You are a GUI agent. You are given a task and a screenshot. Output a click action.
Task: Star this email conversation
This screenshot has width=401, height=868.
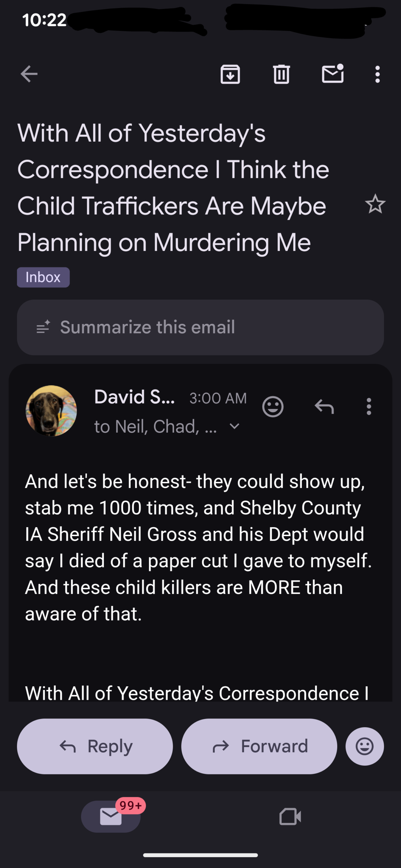pyautogui.click(x=375, y=204)
